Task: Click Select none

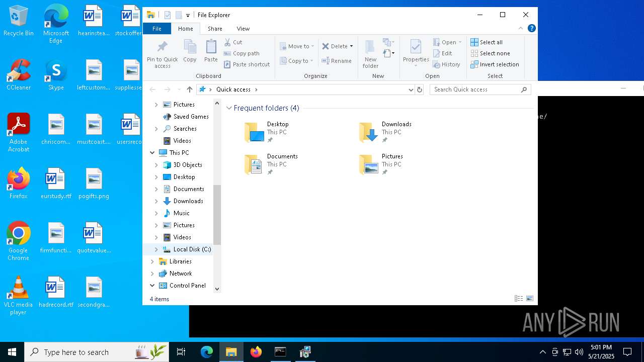Action: (x=490, y=53)
